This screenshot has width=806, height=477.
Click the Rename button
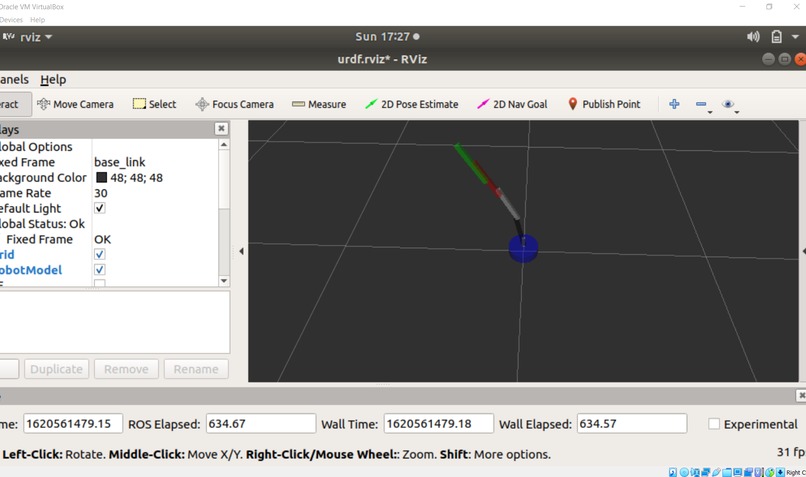coord(196,369)
